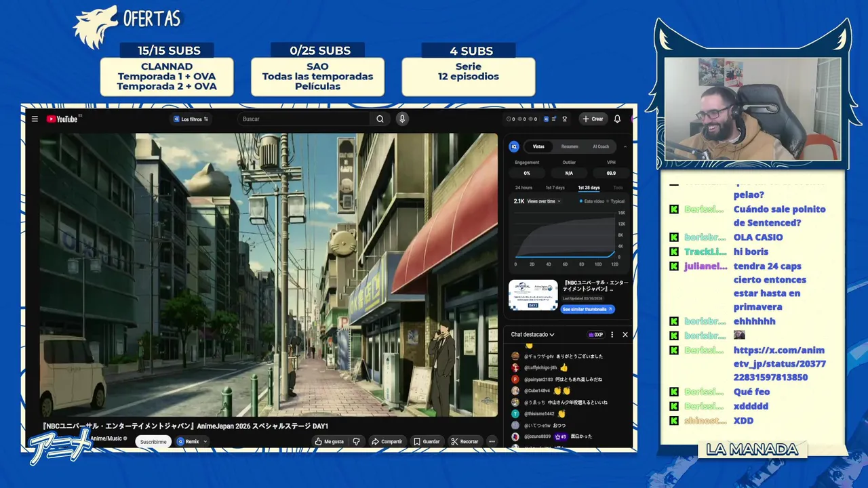Click the video title AnimeJapan 2026 DAY1

pyautogui.click(x=185, y=426)
